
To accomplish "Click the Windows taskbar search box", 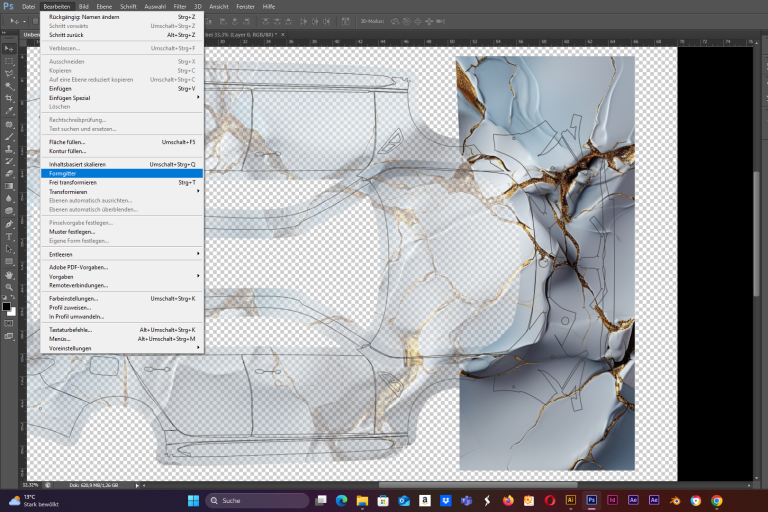I will click(257, 500).
